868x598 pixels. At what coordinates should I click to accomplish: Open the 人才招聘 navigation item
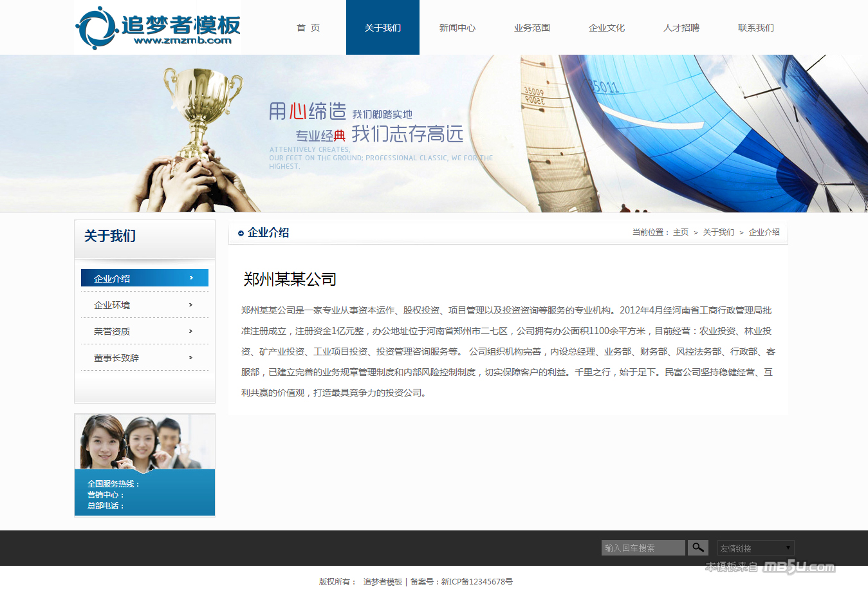[681, 28]
